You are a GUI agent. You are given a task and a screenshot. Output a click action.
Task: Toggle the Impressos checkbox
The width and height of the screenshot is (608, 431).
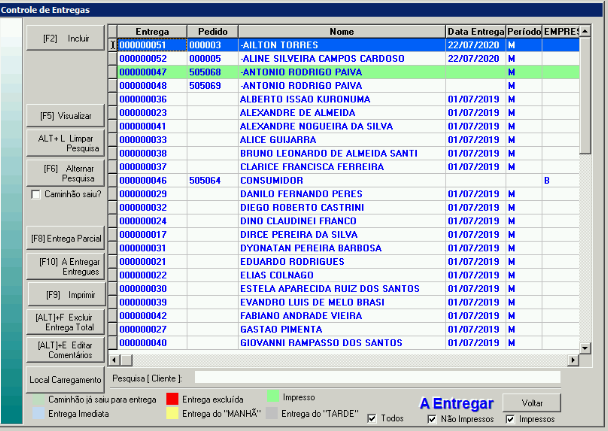click(509, 418)
